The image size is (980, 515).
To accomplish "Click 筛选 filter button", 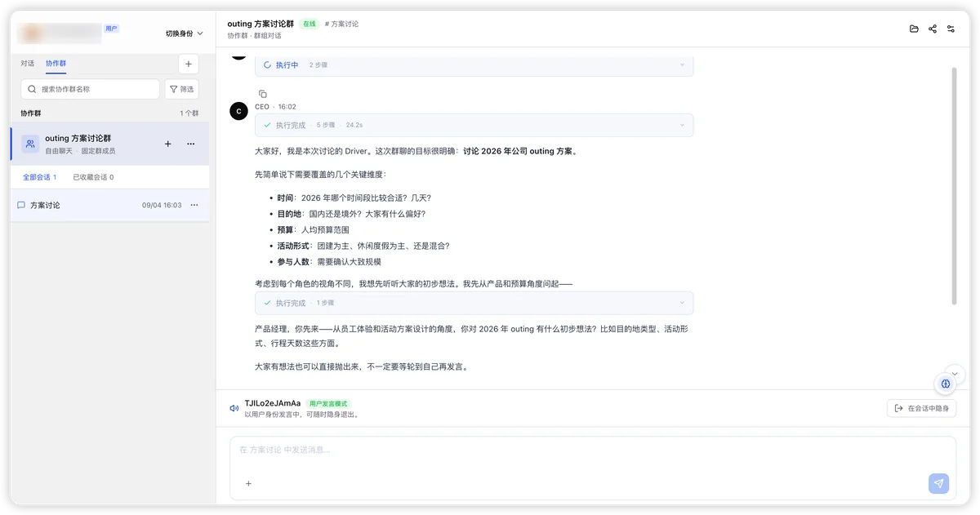I will tap(181, 89).
